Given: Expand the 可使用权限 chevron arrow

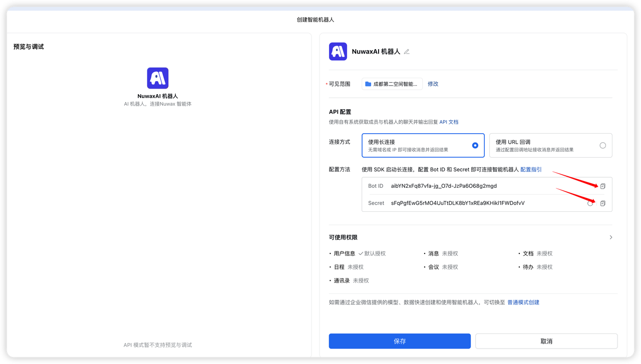Looking at the screenshot, I should (611, 237).
